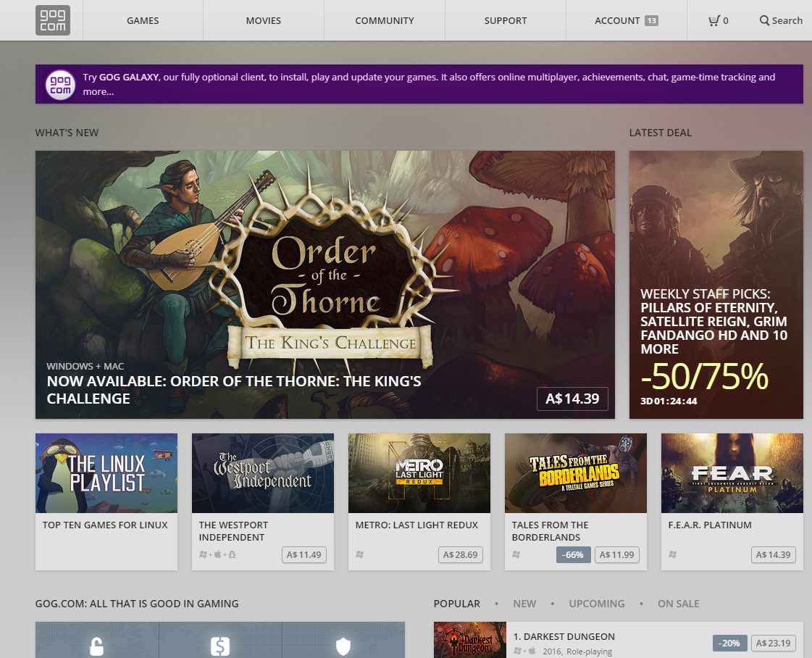Open the Darkest Dungeon thumbnail

(x=469, y=640)
